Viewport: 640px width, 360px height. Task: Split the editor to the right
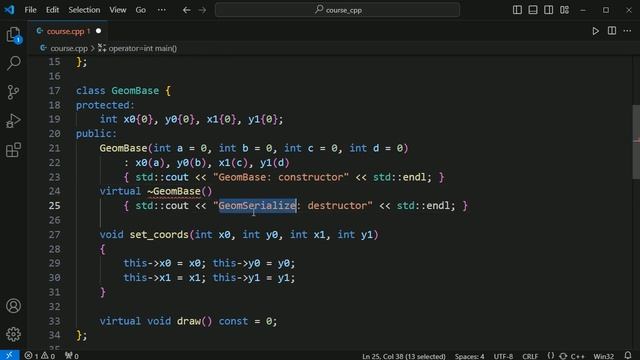(x=612, y=31)
